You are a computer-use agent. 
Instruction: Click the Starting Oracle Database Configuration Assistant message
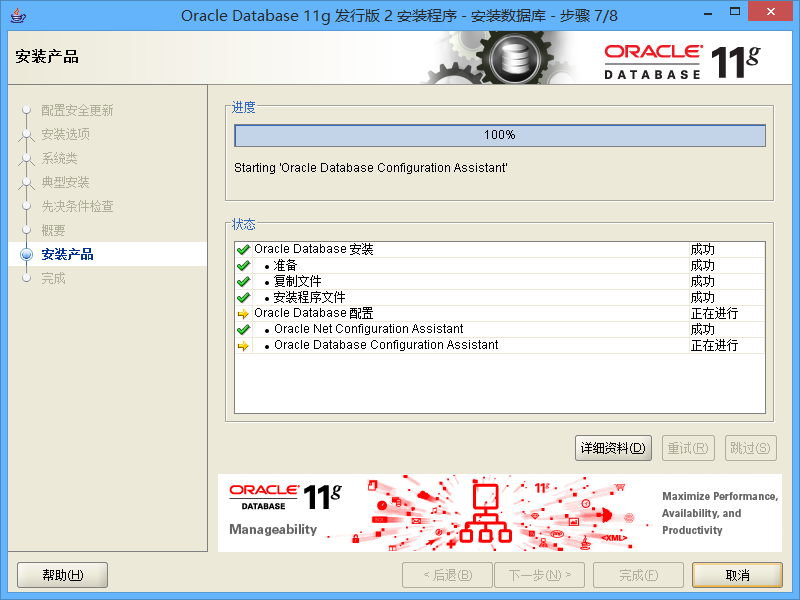[x=370, y=168]
